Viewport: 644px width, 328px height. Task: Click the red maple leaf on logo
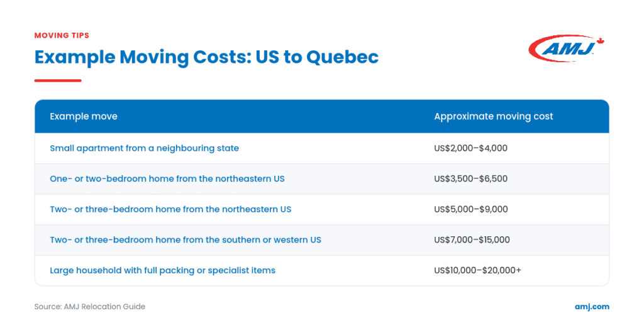[601, 41]
